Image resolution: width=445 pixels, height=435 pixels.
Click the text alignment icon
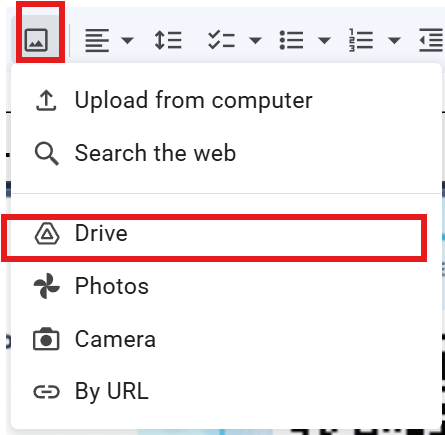coord(97,40)
